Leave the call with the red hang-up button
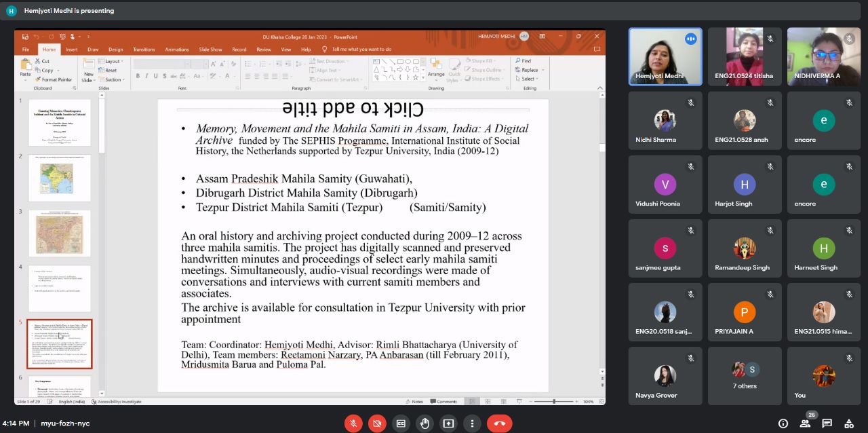Viewport: 868px width, 433px height. click(x=500, y=423)
